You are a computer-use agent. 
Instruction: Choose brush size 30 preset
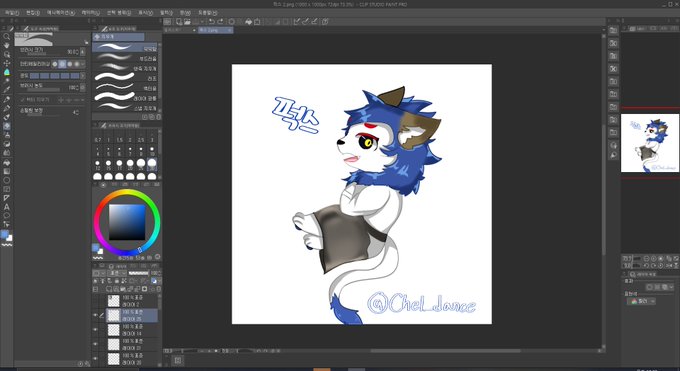(152, 164)
